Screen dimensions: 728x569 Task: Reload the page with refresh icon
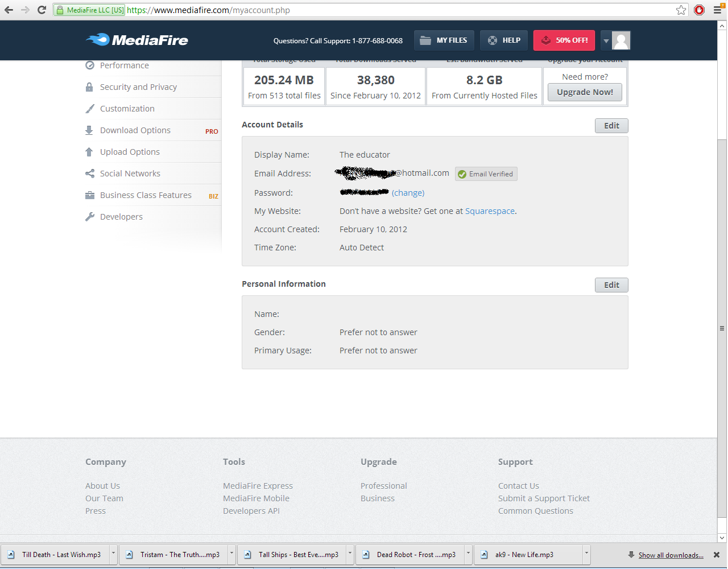click(42, 10)
